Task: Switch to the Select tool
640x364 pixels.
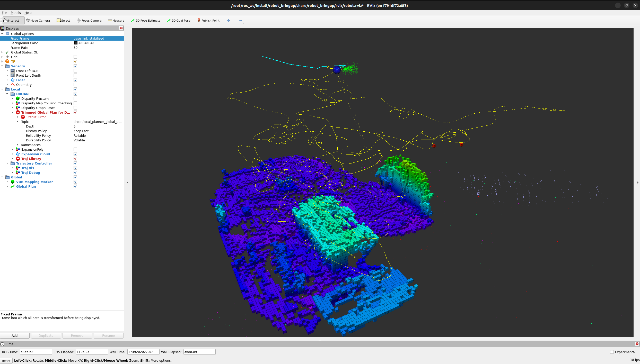Action: pos(63,20)
